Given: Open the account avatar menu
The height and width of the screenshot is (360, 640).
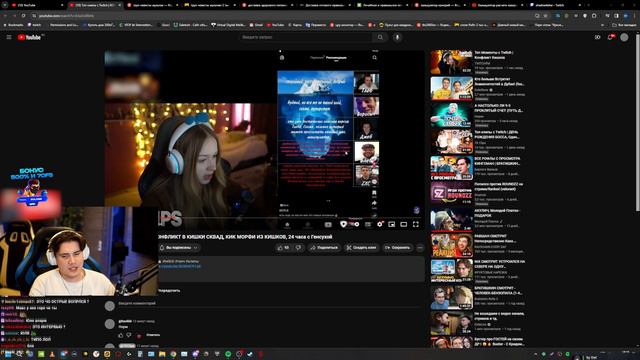Looking at the screenshot, I should coord(624,37).
